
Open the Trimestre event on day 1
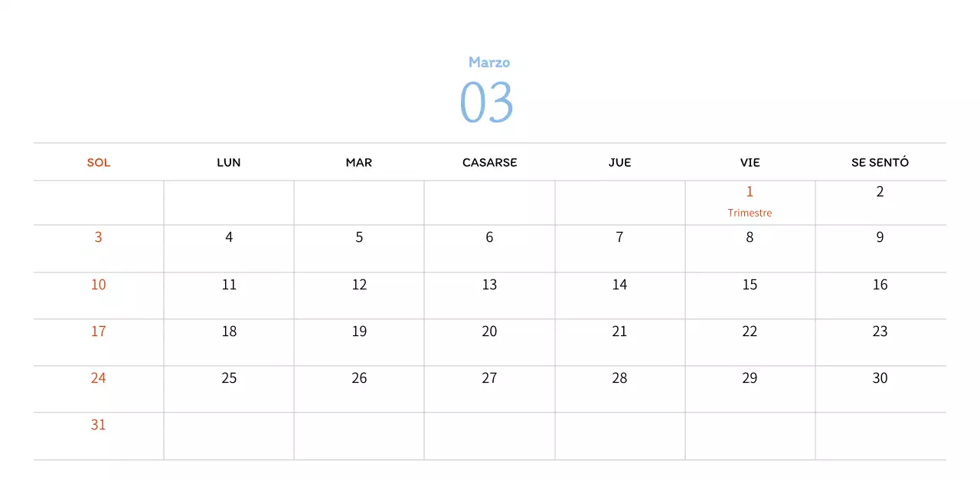click(750, 213)
